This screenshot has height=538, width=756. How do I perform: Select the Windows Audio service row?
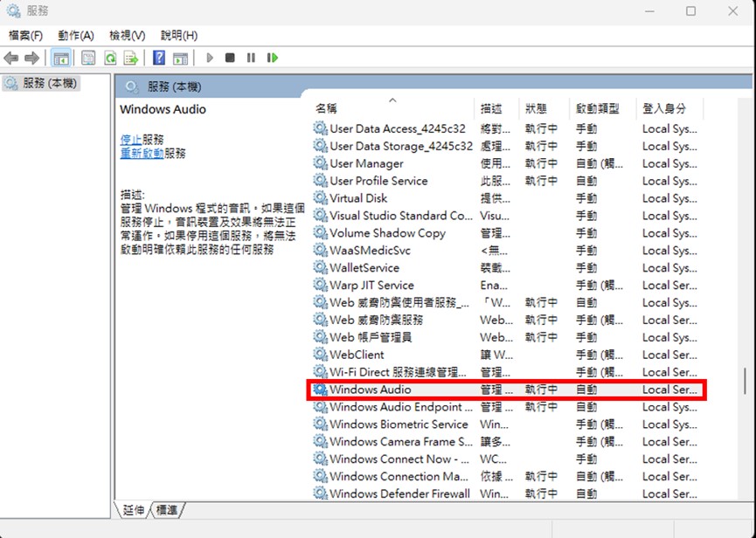point(370,390)
